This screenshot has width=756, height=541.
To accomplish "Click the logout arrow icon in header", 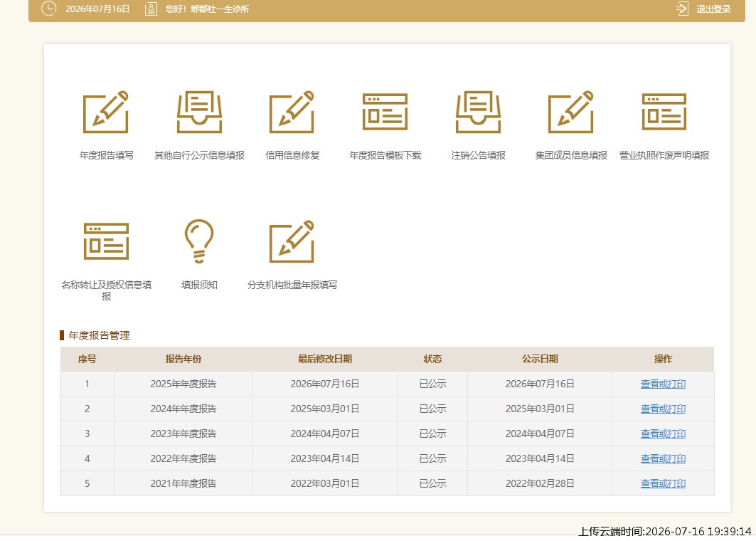I will [x=682, y=9].
